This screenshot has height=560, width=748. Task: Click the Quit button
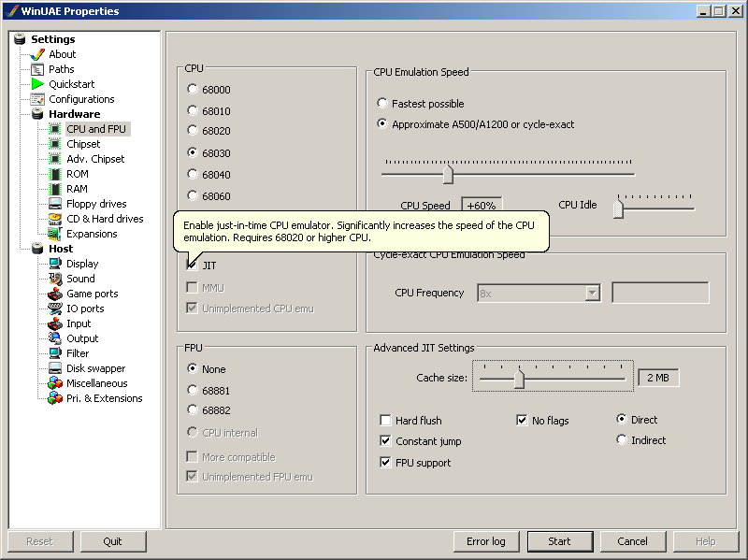tap(112, 541)
